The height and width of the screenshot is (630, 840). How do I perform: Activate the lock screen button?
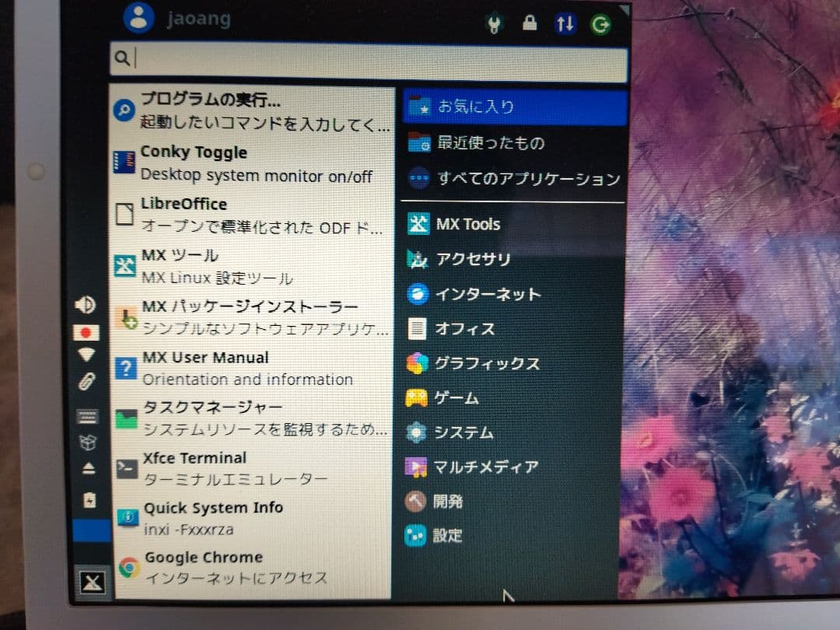(x=529, y=24)
